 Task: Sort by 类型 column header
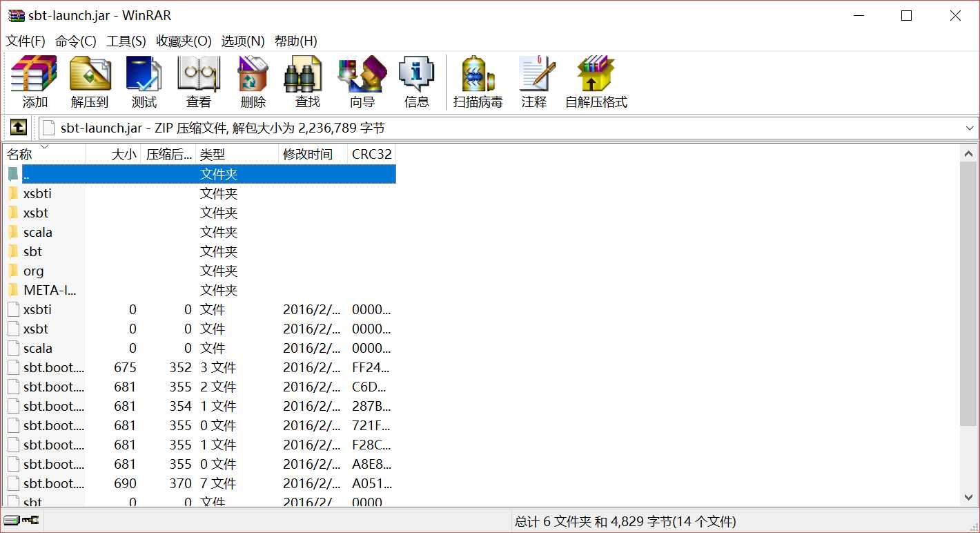click(x=237, y=154)
